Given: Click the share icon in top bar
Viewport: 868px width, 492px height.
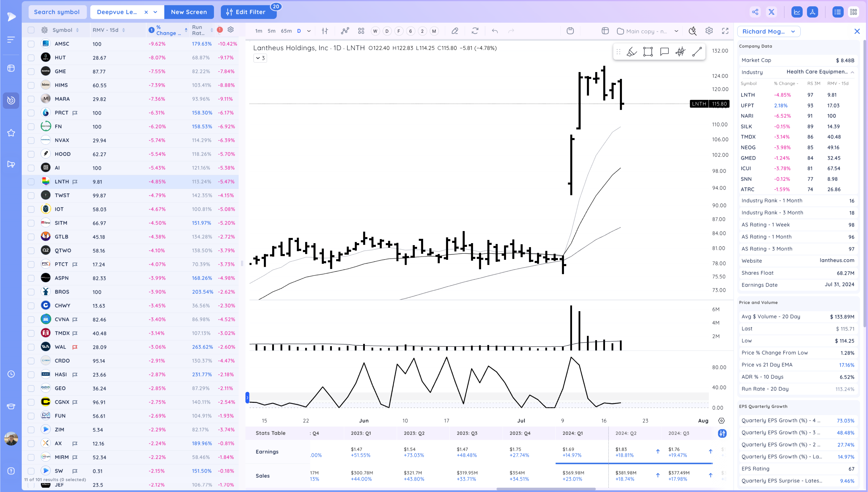Looking at the screenshot, I should tap(755, 12).
